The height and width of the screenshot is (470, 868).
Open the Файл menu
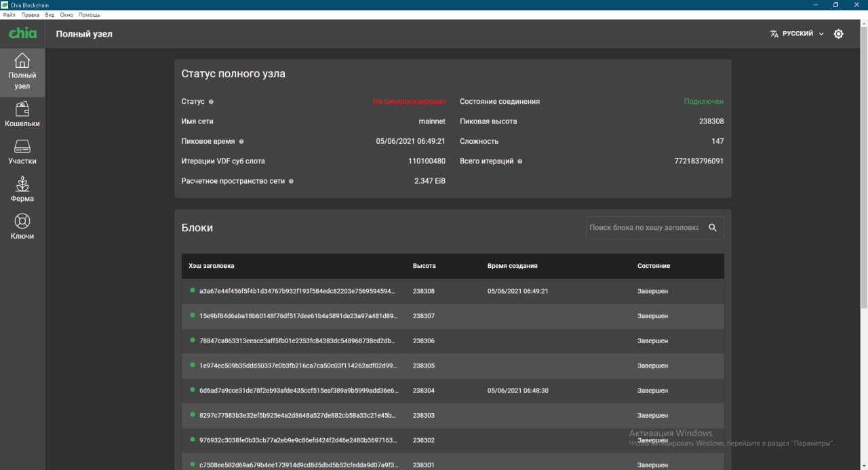[9, 14]
